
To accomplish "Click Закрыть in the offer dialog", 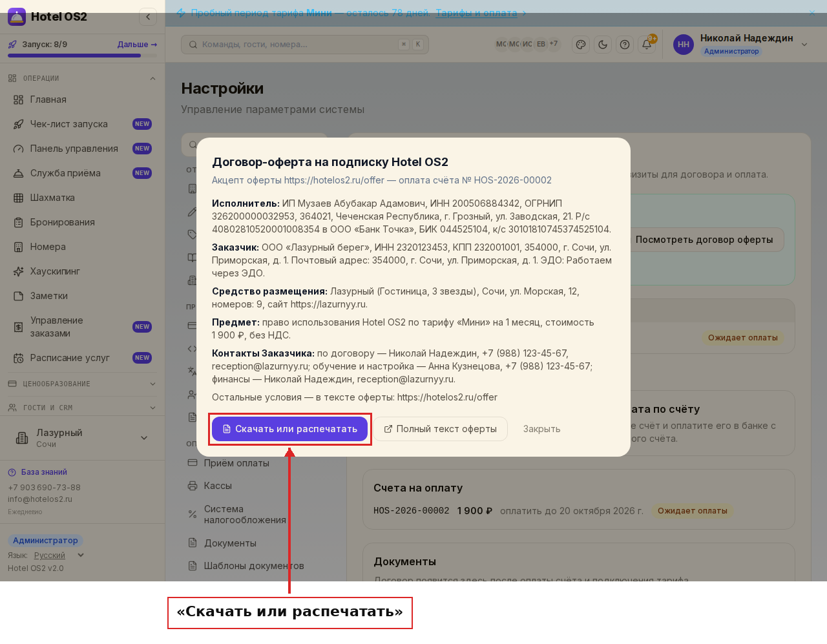I will pyautogui.click(x=541, y=429).
